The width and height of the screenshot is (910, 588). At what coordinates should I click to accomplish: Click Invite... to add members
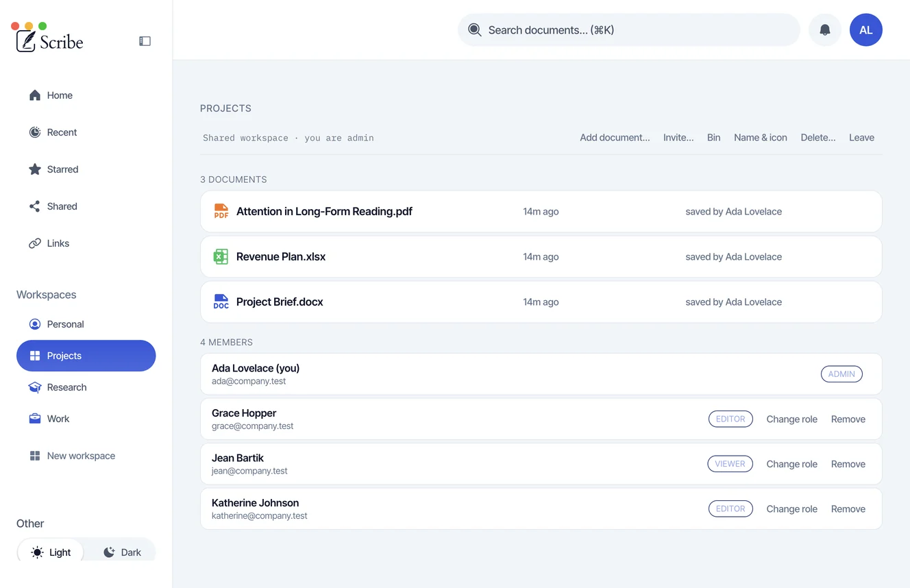coord(678,138)
